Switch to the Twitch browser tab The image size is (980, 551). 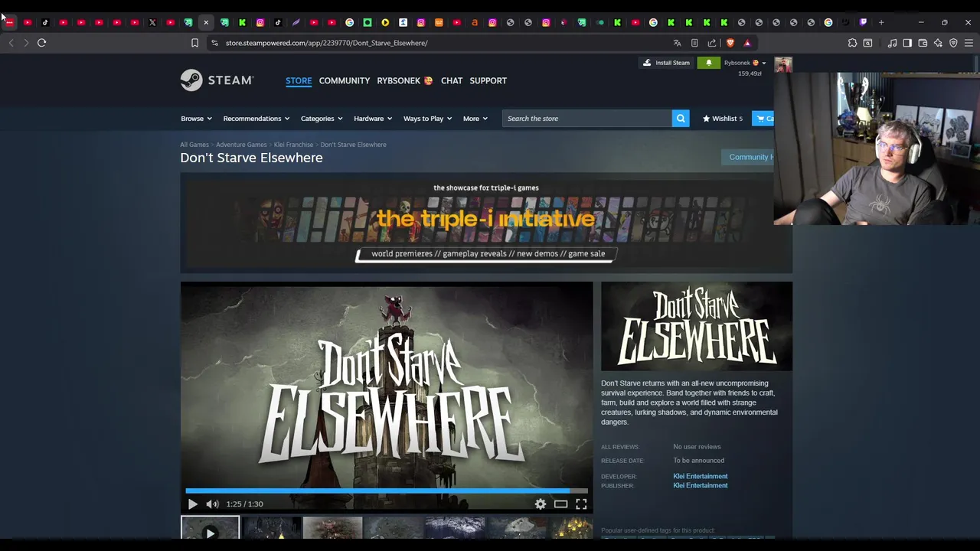pos(864,22)
